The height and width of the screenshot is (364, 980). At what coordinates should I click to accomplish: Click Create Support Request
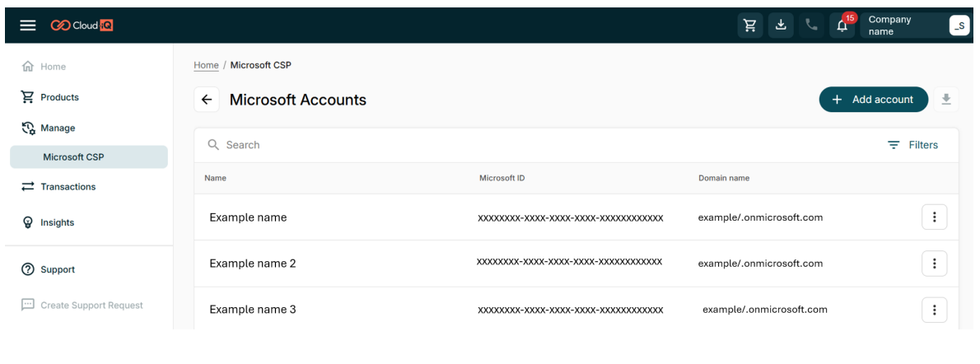(82, 306)
